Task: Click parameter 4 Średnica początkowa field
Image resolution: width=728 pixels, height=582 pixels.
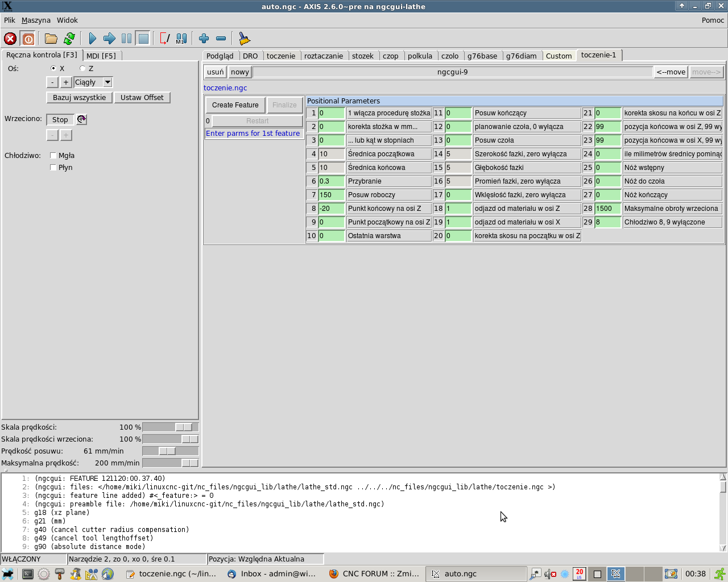Action: tap(332, 154)
